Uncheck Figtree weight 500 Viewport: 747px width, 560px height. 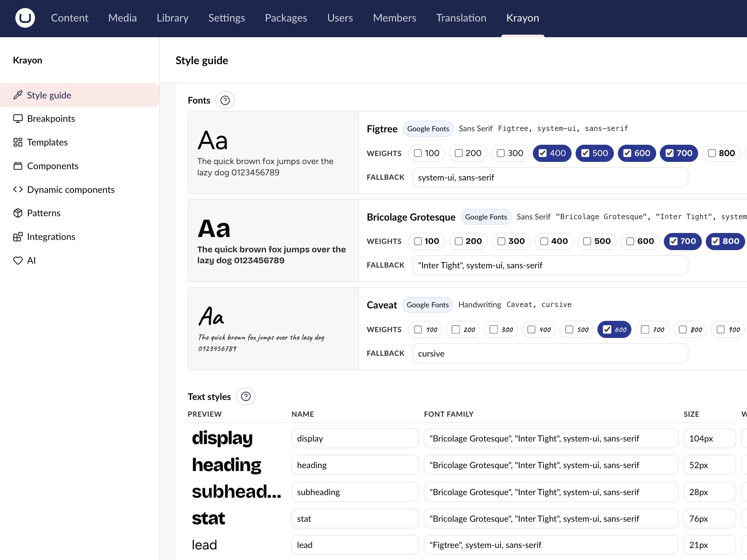pos(595,153)
